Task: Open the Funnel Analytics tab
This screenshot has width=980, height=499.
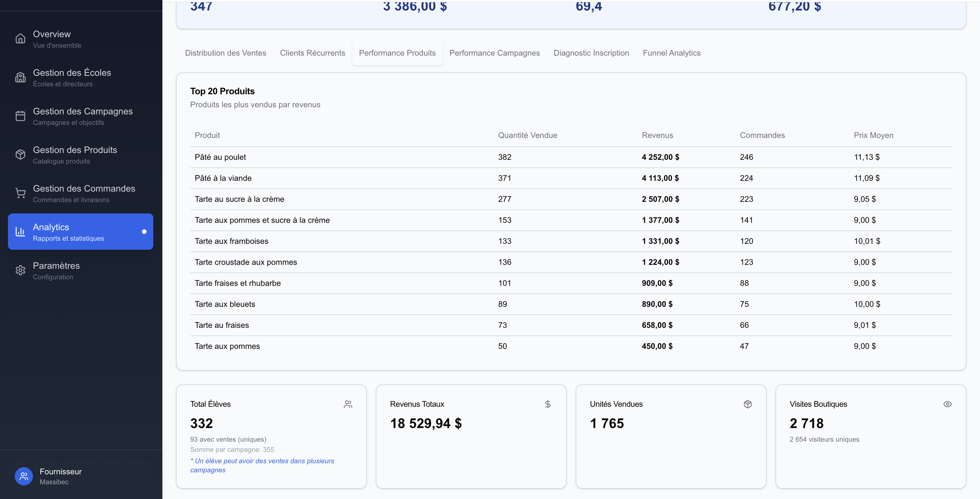Action: [671, 53]
